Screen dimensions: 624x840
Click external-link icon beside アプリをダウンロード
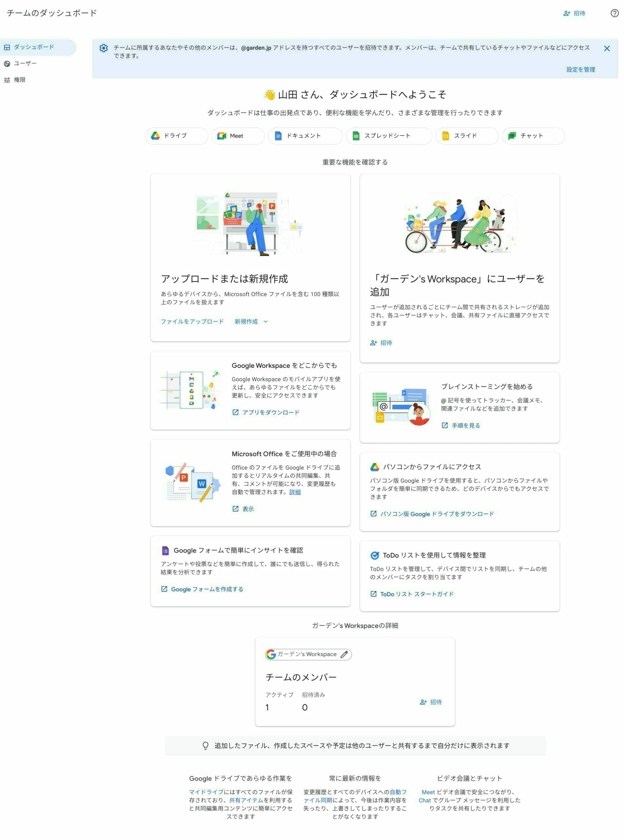pyautogui.click(x=235, y=412)
